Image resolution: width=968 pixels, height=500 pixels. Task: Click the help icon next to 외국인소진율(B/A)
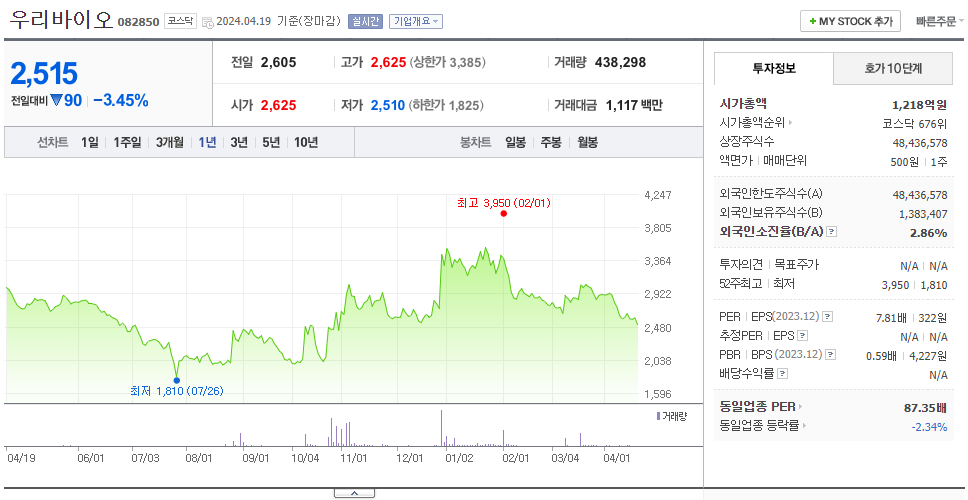pos(832,231)
